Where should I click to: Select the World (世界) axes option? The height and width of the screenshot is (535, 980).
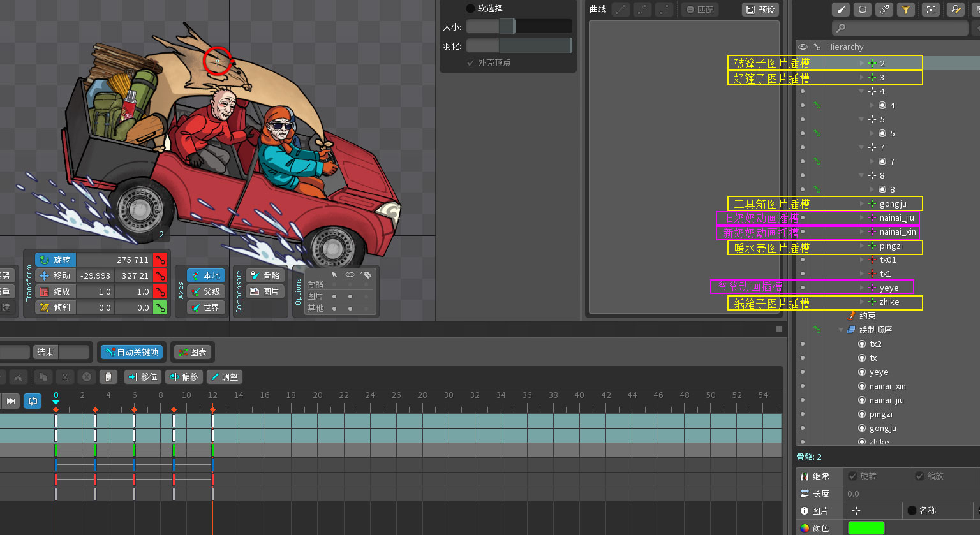coord(205,308)
